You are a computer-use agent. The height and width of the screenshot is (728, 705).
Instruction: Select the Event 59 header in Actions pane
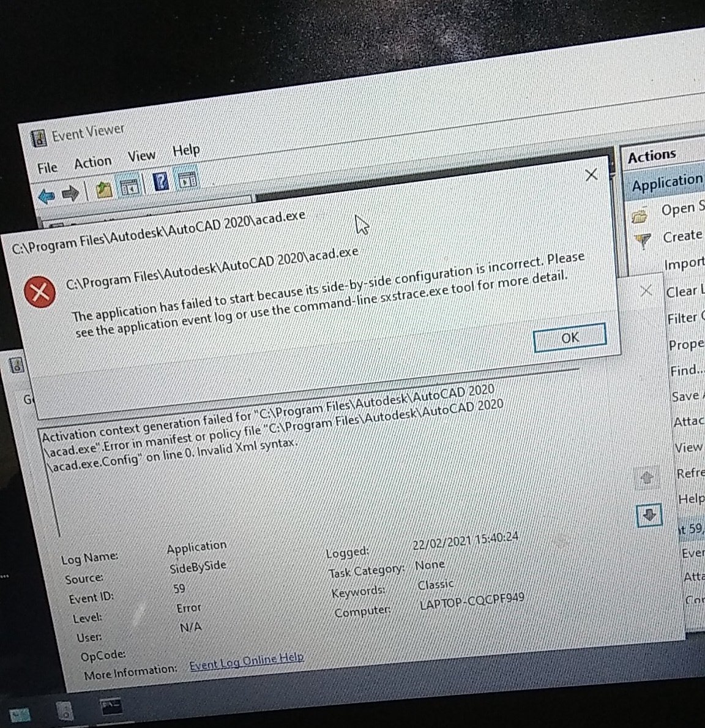tap(692, 529)
